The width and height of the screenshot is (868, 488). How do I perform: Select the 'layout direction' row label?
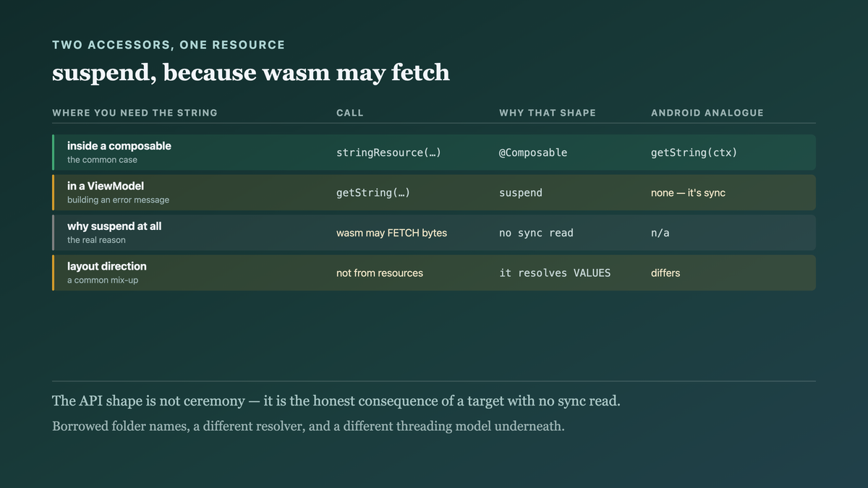click(107, 266)
